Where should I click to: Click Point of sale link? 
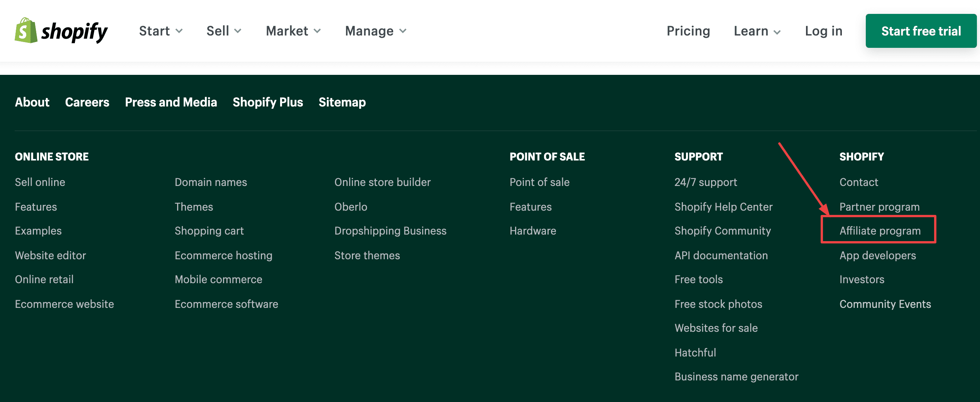[x=539, y=182]
